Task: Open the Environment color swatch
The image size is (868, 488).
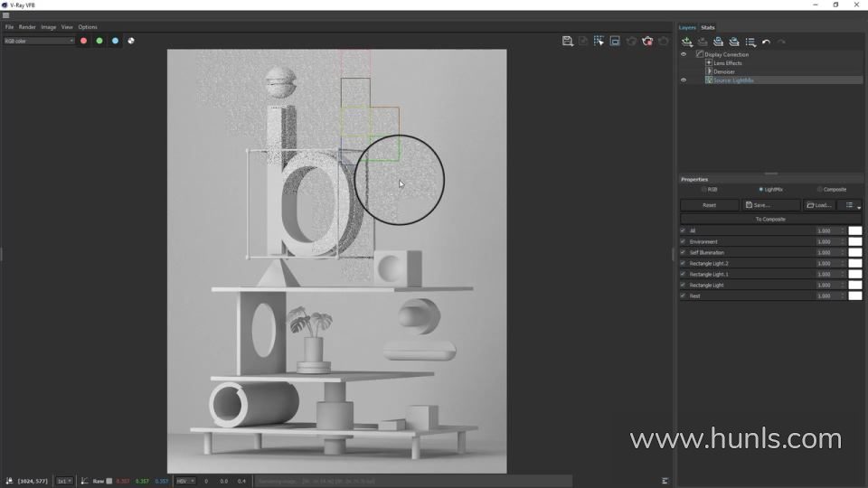Action: 855,242
